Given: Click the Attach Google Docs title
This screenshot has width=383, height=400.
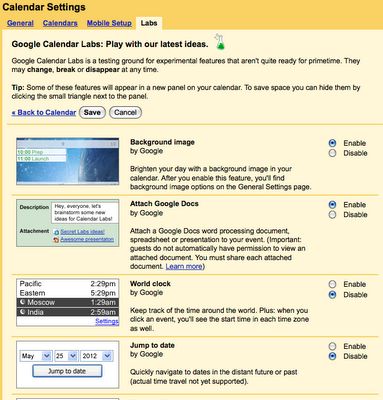Looking at the screenshot, I should point(164,203).
